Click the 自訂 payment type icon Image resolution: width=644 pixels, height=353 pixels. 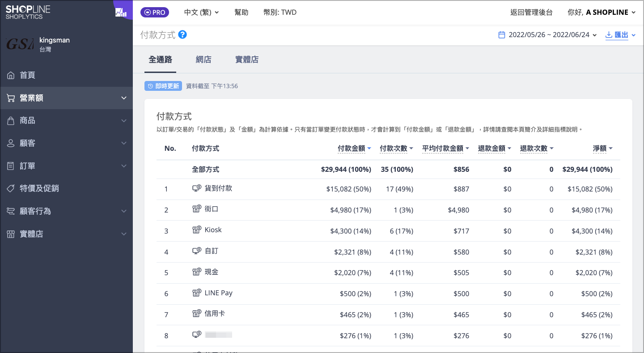coord(197,251)
